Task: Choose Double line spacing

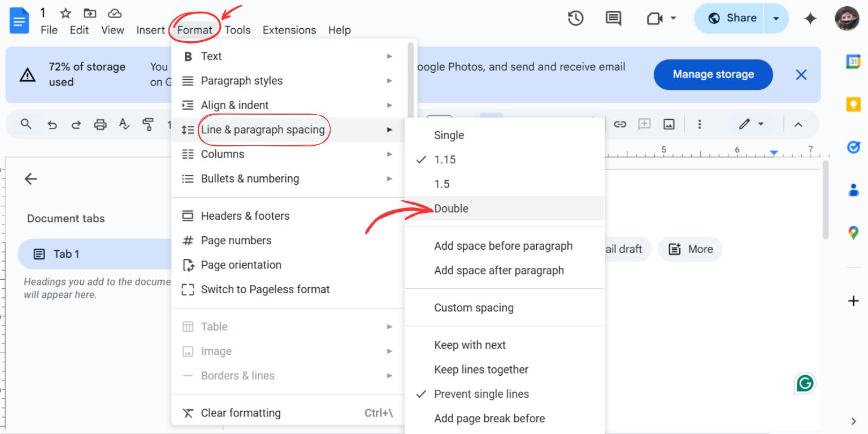Action: click(x=504, y=209)
